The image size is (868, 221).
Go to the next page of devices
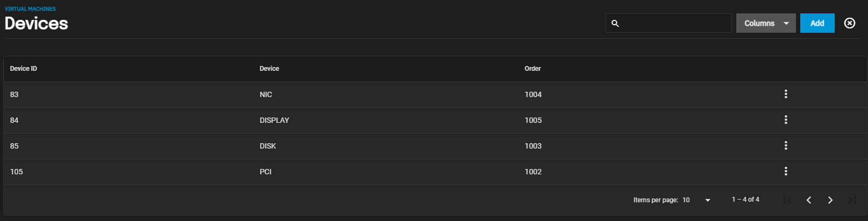click(x=830, y=200)
